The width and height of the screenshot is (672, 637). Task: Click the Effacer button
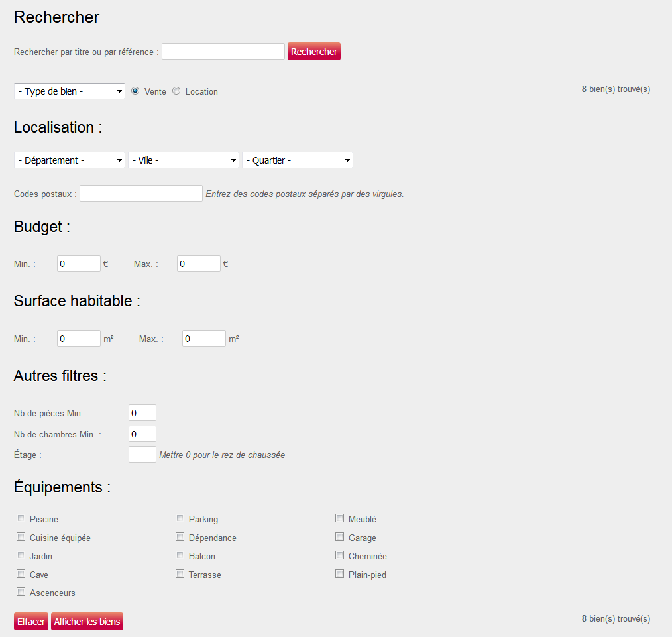(x=30, y=621)
